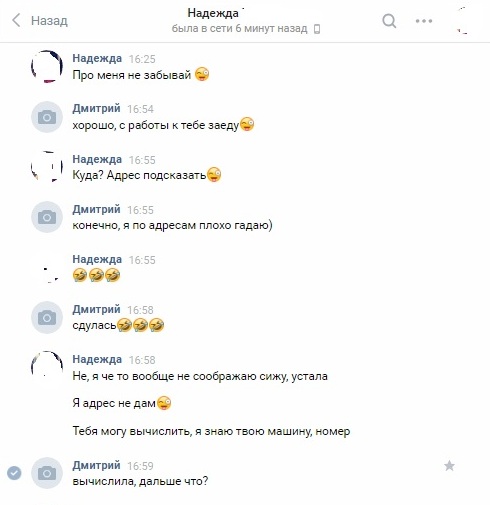Viewport: 490px width, 505px height.
Task: Select the message 'Я адрес не дам'
Action: tap(122, 403)
